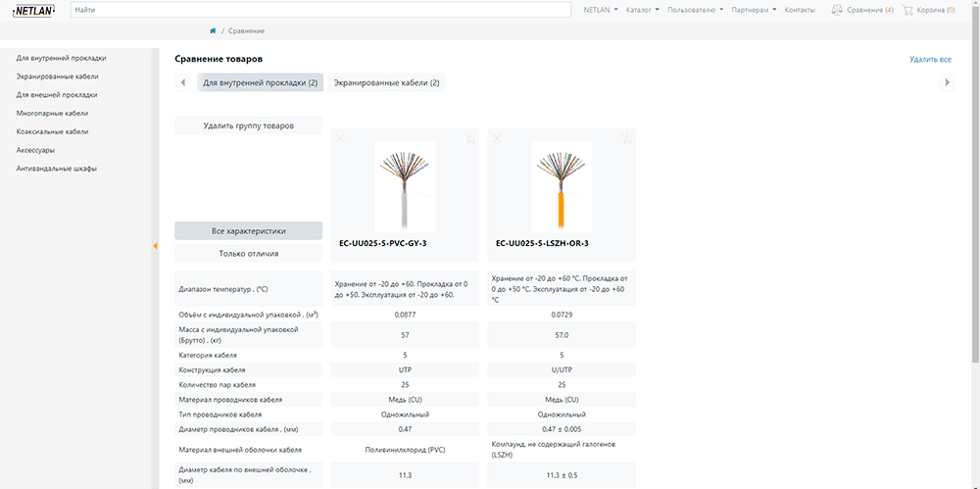Screen dimensions: 980x489
Task: Click the Поливинилхлорид (PVC) value
Action: 405,450
